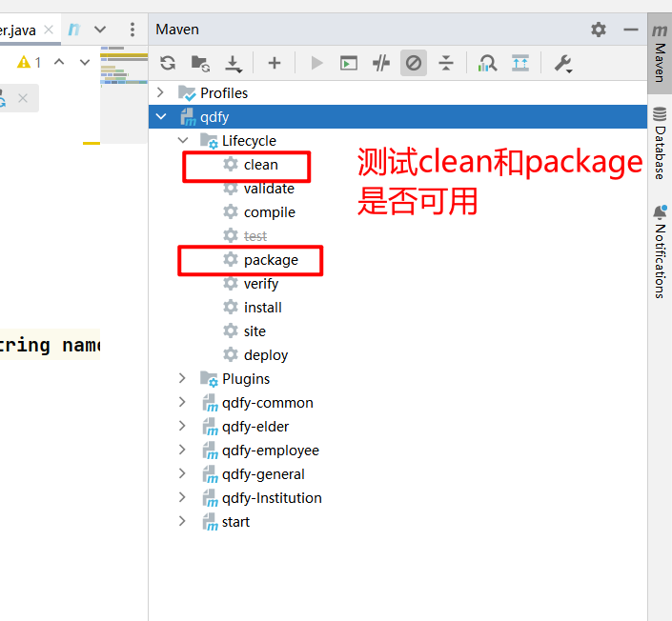Select the qdfy-common module row
This screenshot has height=621, width=672.
397,403
